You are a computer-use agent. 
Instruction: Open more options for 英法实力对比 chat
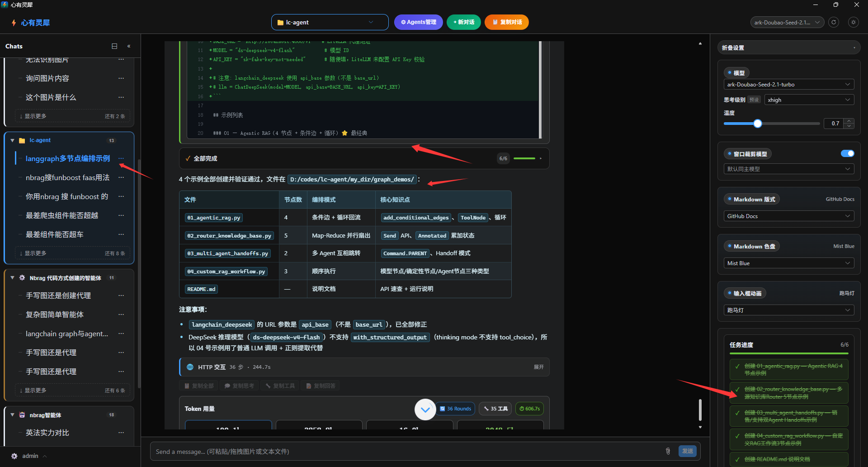[121, 433]
